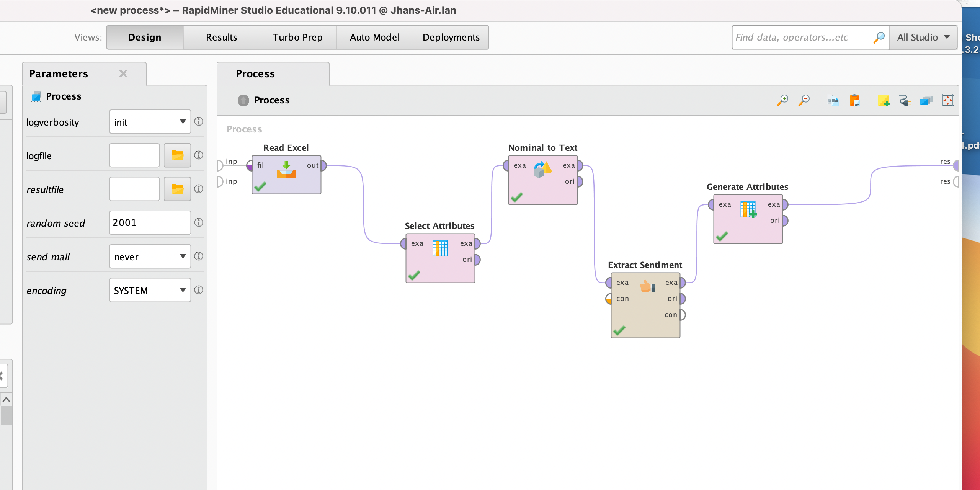The height and width of the screenshot is (490, 980).
Task: Click the ori port of Nominal to Text
Action: click(x=580, y=181)
